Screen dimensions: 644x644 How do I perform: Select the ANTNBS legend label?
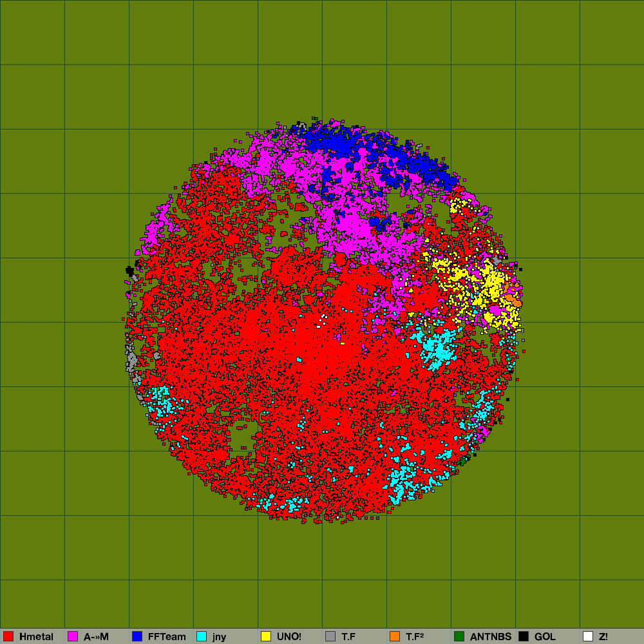491,637
